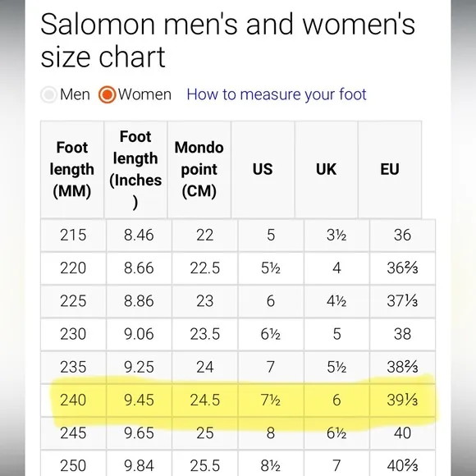Click the 7½ US size cell
This screenshot has height=476, width=476.
point(271,400)
